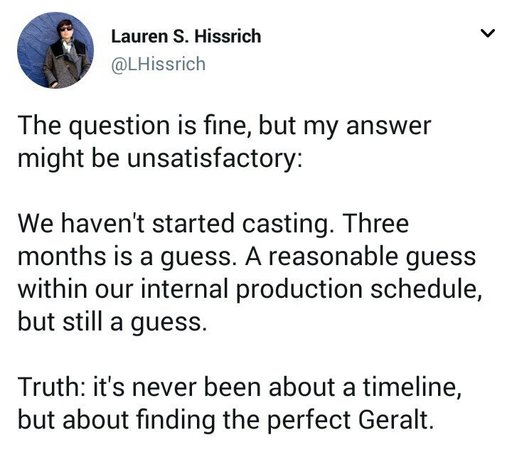Click the line 'but about finding the perfect Geralt.'
The width and height of the screenshot is (512, 464).
tap(226, 420)
